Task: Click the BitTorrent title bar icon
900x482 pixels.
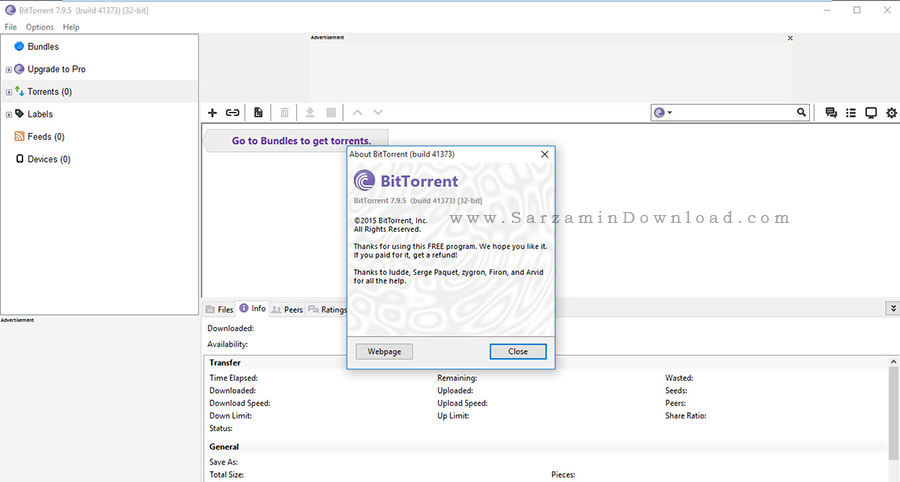Action: click(10, 10)
